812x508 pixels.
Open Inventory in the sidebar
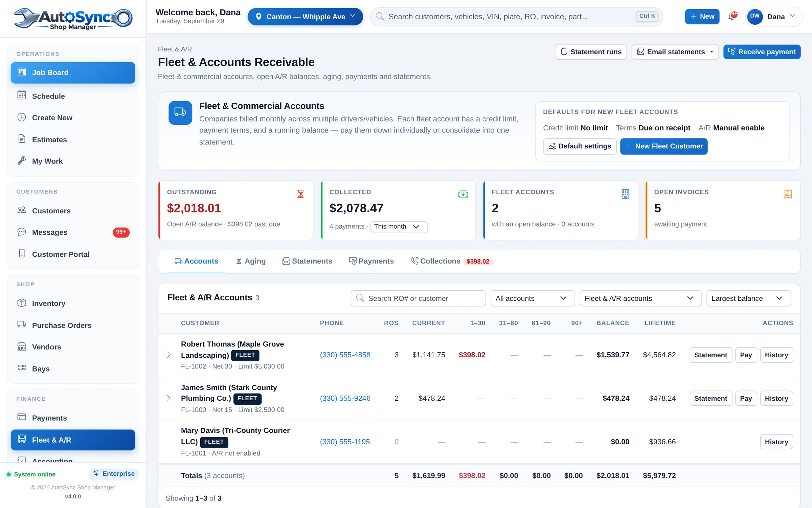(x=73, y=303)
